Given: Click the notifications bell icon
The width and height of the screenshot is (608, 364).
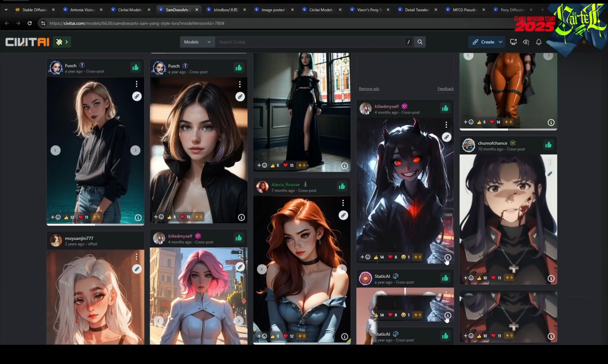Looking at the screenshot, I should [x=539, y=42].
